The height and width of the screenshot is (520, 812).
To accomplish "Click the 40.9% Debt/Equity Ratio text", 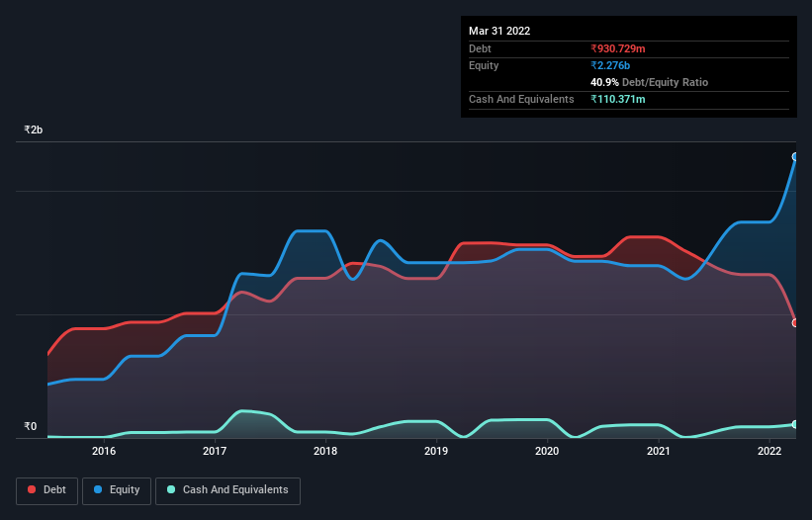I will [649, 82].
